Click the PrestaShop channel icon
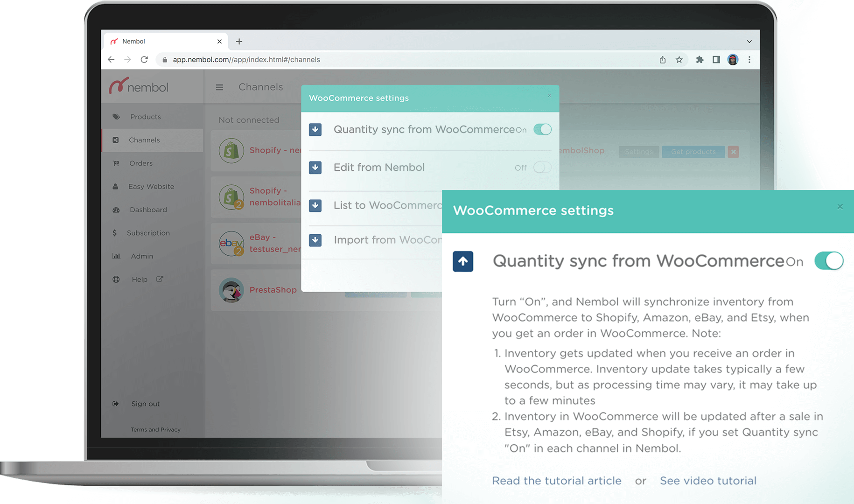Image resolution: width=854 pixels, height=504 pixels. click(231, 290)
